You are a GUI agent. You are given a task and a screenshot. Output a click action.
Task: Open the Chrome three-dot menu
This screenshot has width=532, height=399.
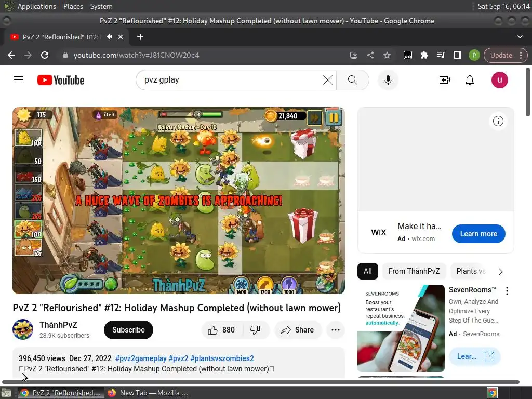click(521, 55)
